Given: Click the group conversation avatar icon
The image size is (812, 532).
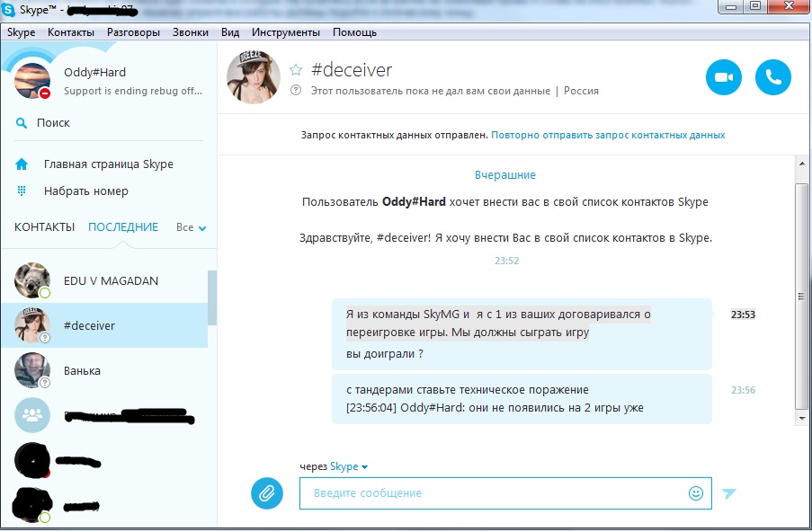Looking at the screenshot, I should click(x=32, y=415).
